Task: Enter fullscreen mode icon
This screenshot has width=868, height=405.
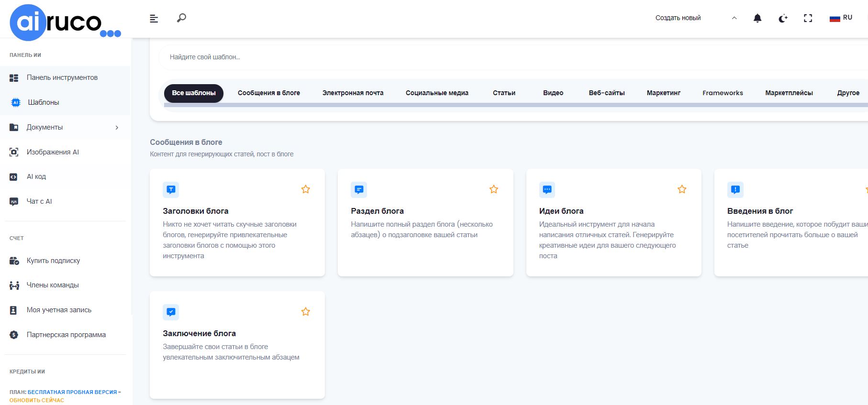Action: click(x=808, y=18)
